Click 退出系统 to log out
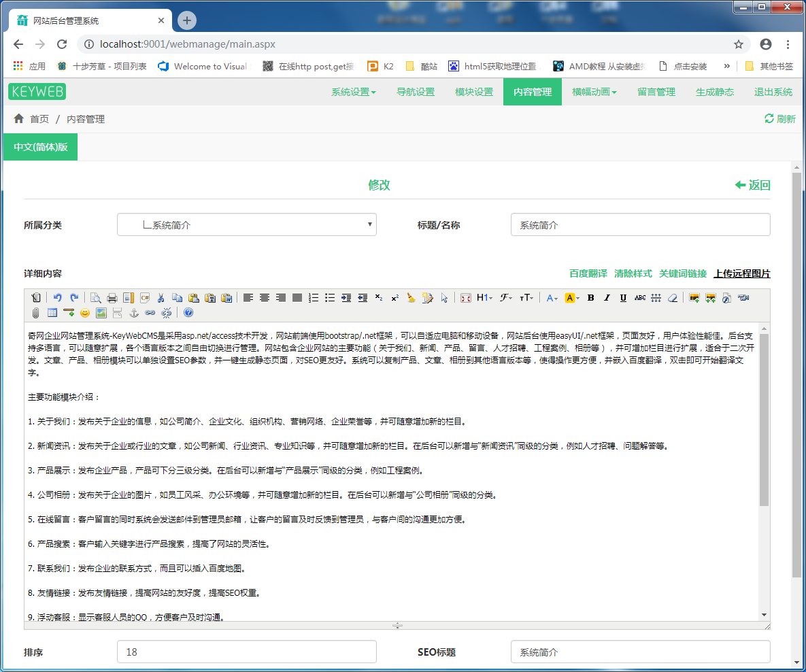 click(773, 92)
